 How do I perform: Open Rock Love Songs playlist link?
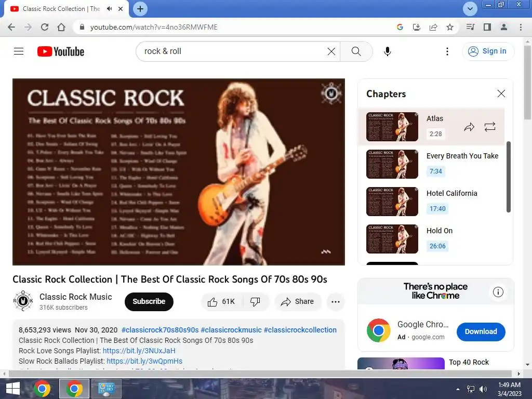[x=139, y=351]
